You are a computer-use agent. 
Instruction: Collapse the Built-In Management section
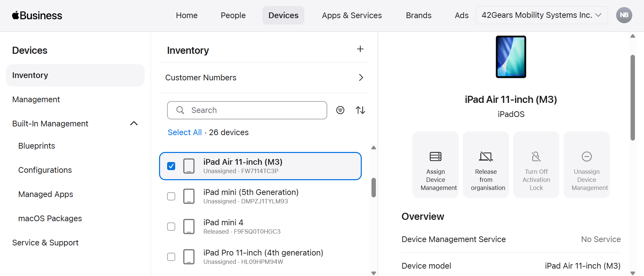(134, 123)
